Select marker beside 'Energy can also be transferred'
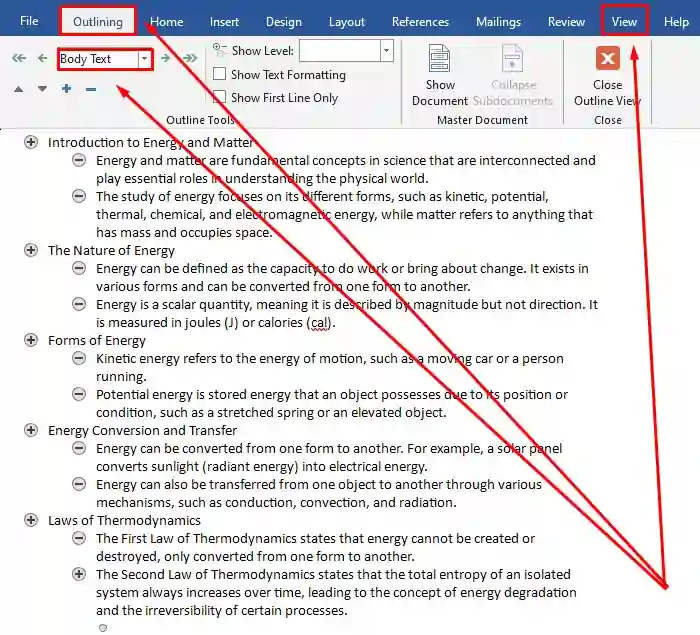700x635 pixels. [79, 484]
